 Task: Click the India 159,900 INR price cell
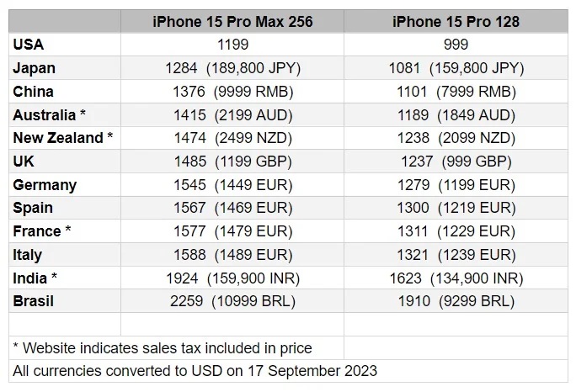pyautogui.click(x=232, y=278)
